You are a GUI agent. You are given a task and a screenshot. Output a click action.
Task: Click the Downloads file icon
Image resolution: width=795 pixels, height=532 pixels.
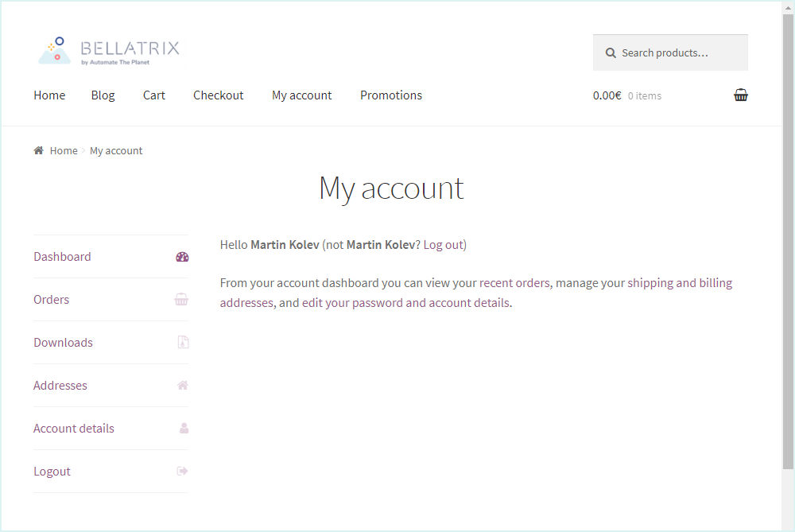click(x=183, y=342)
